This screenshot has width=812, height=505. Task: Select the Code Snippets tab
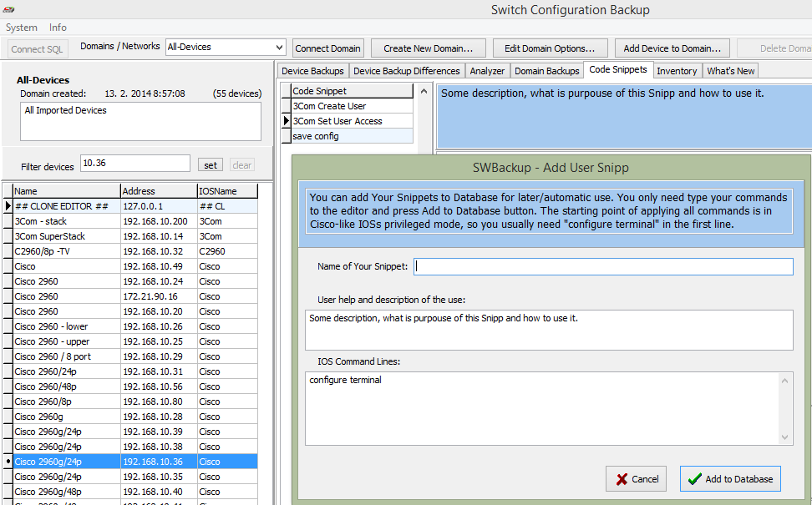(x=618, y=69)
